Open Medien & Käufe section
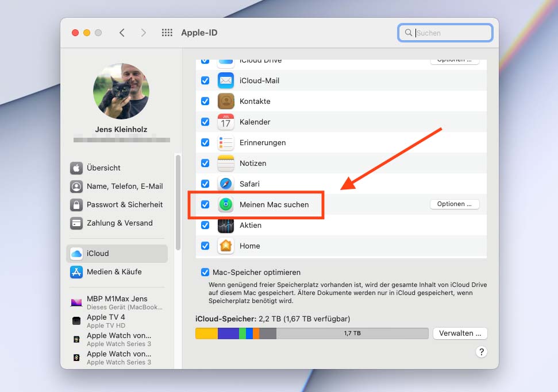 point(114,271)
